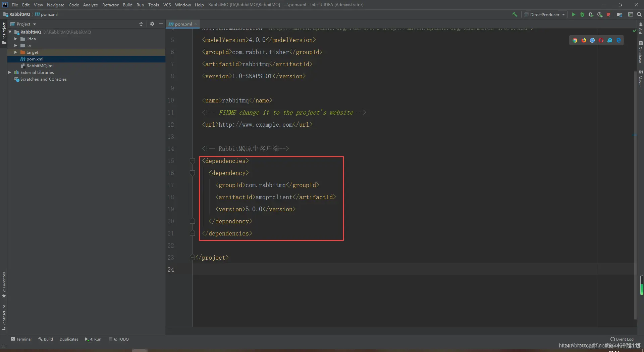Click the green inspection checkmark indicator
The width and height of the screenshot is (644, 352).
634,31
